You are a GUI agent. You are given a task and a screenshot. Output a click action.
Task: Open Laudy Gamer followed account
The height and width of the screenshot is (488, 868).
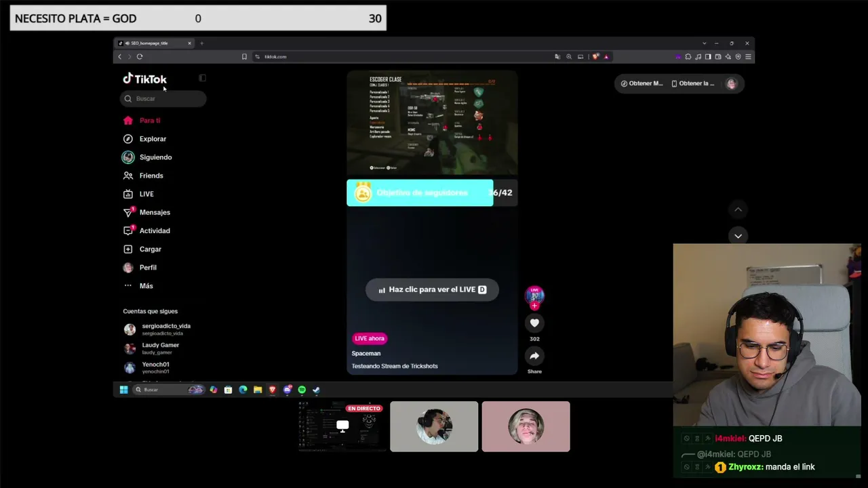tap(151, 348)
